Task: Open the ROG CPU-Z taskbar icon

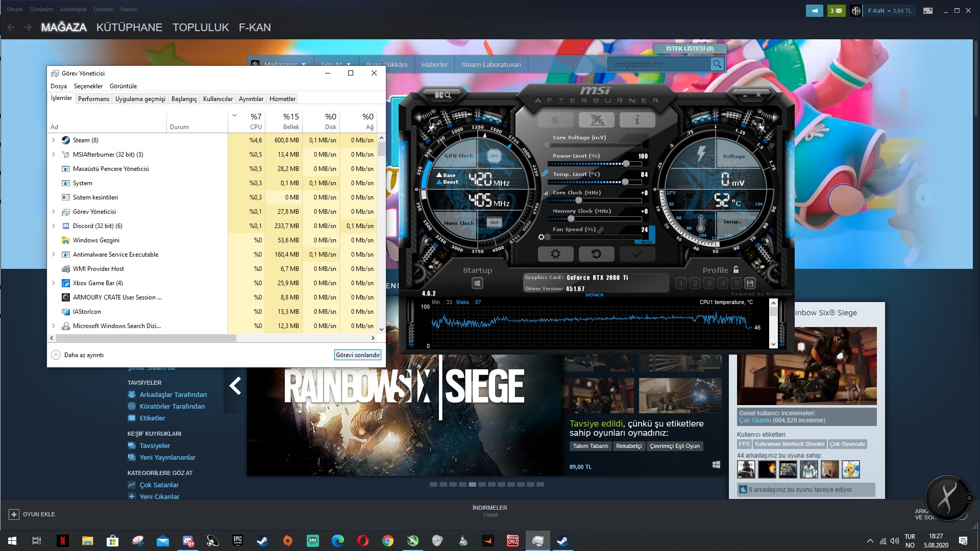Action: pos(512,541)
